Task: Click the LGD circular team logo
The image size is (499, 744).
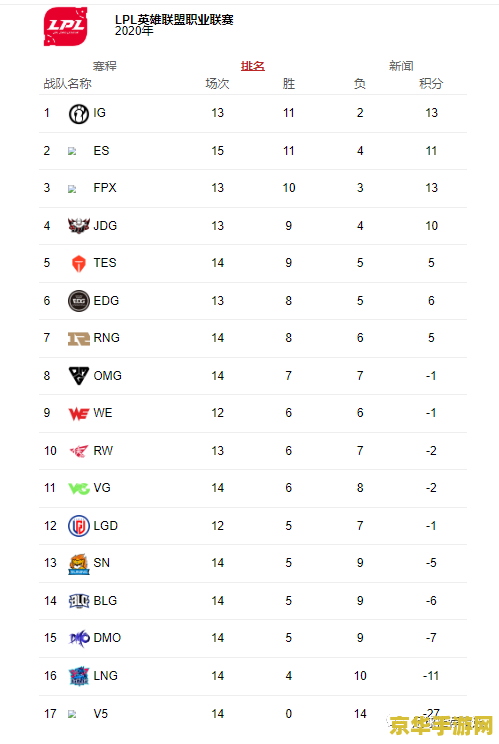Action: [78, 526]
